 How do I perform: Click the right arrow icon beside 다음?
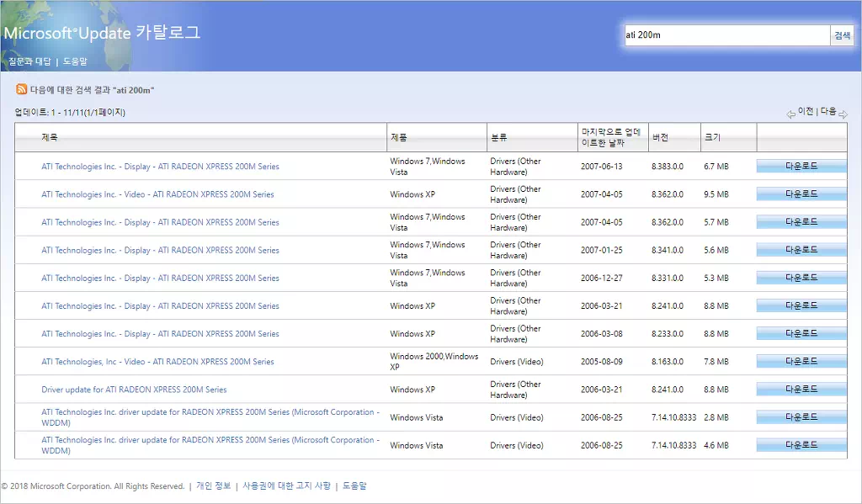pos(843,114)
